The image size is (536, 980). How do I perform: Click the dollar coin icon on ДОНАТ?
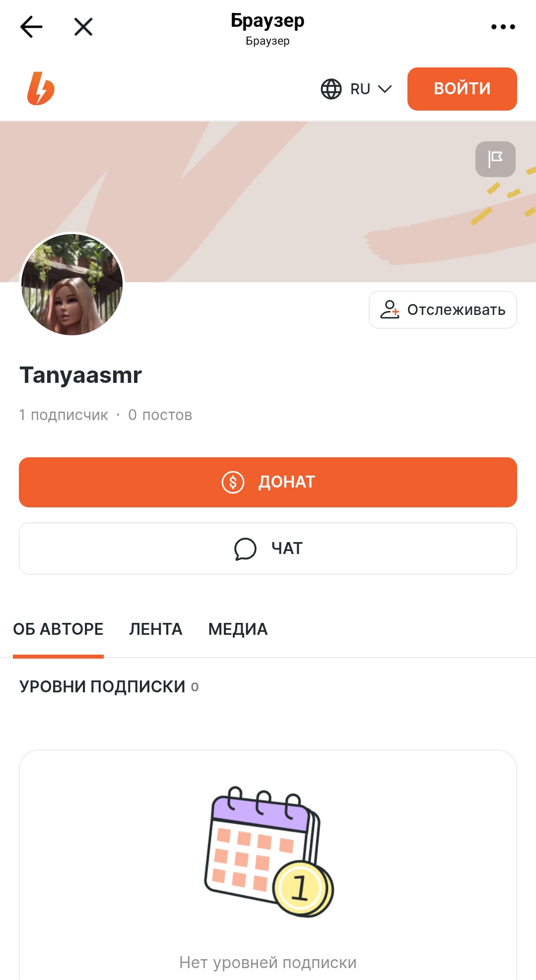(233, 482)
